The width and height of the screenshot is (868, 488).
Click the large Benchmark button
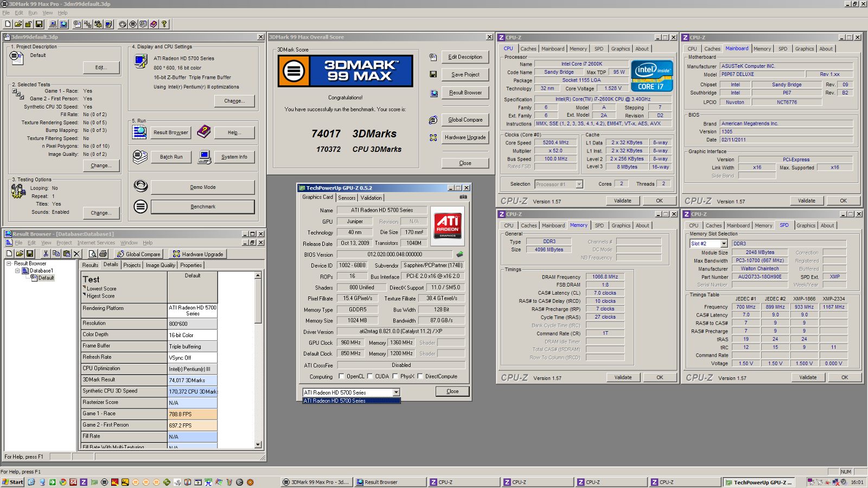[x=203, y=207]
